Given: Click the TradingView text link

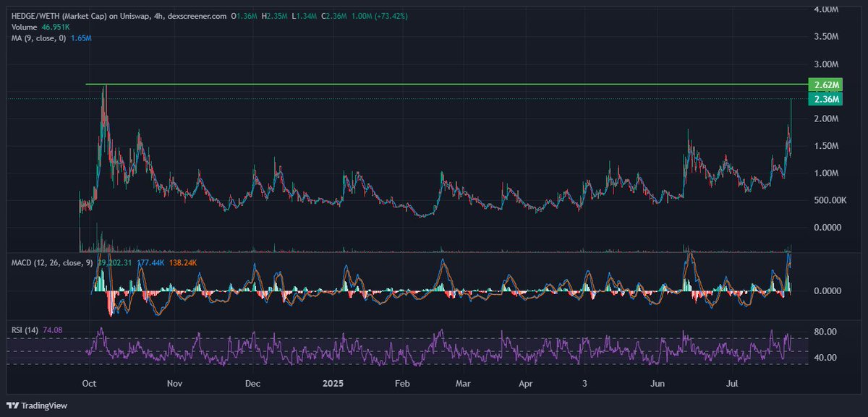Looking at the screenshot, I should 43,405.
